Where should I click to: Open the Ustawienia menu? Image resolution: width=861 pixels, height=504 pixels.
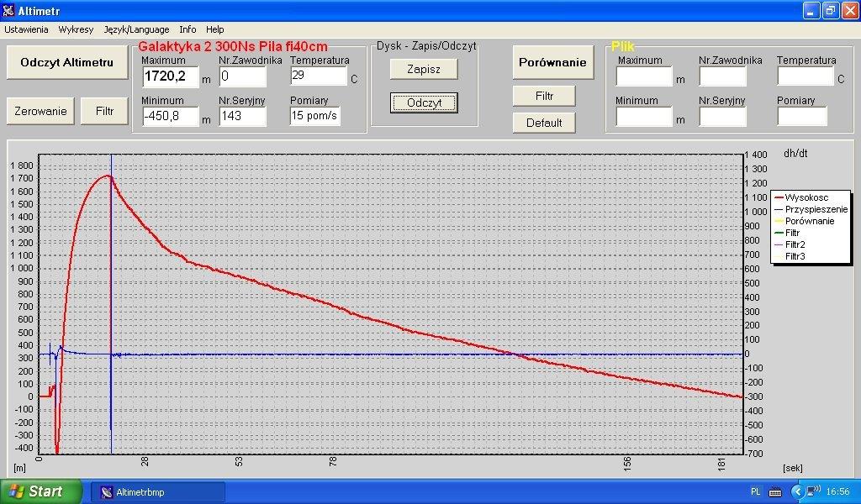click(x=26, y=29)
